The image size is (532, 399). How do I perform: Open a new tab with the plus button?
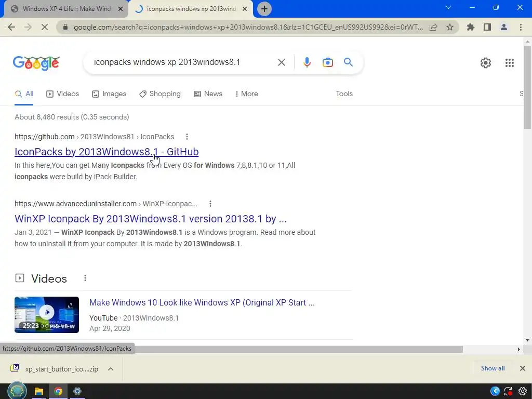264,9
